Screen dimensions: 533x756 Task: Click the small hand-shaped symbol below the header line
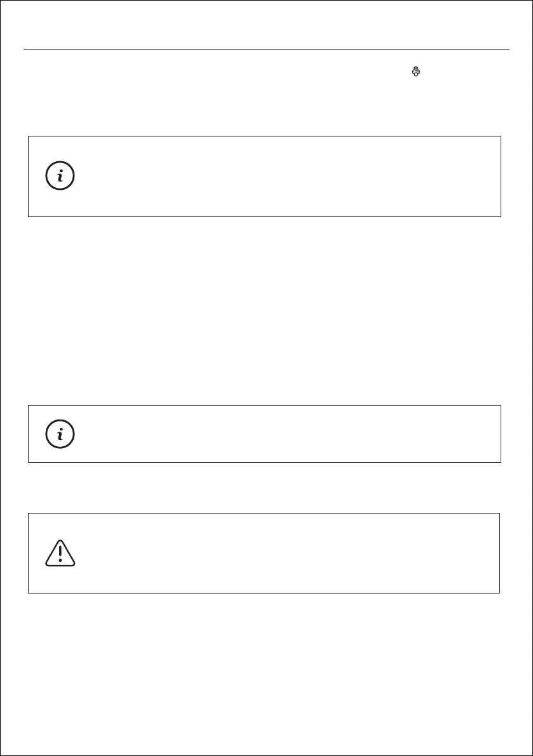(x=416, y=72)
